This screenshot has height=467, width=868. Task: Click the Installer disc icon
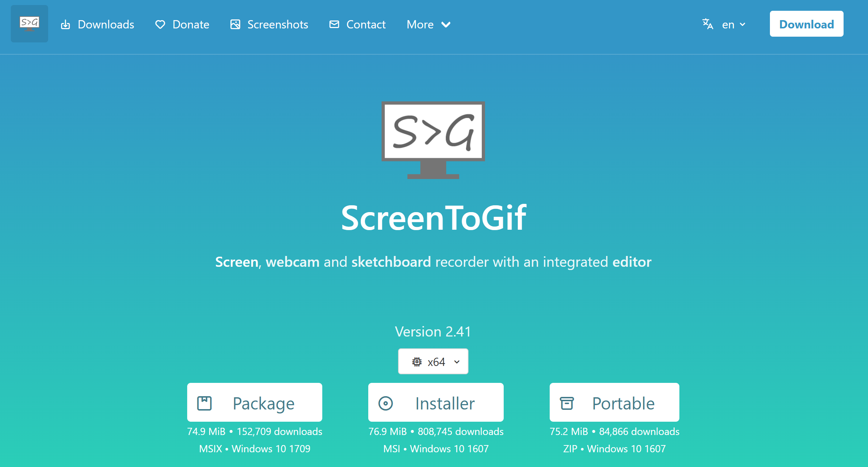coord(385,403)
